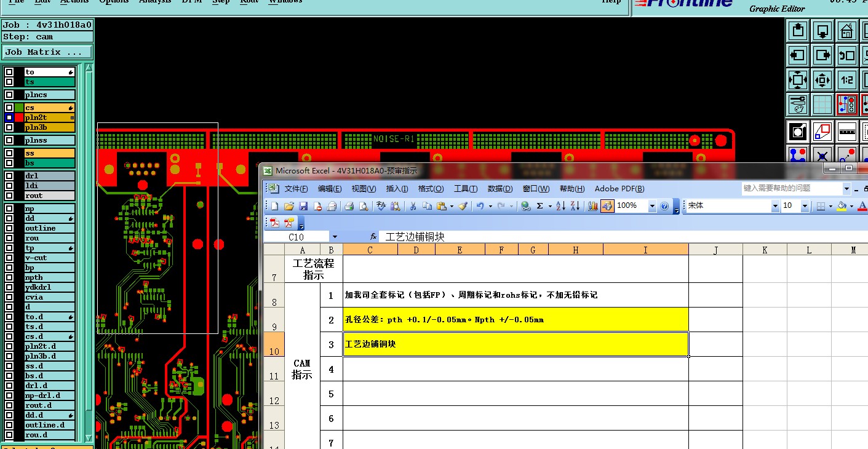Screen dimensions: 868x449
Task: Click Excel Open folder icon
Action: [x=289, y=206]
